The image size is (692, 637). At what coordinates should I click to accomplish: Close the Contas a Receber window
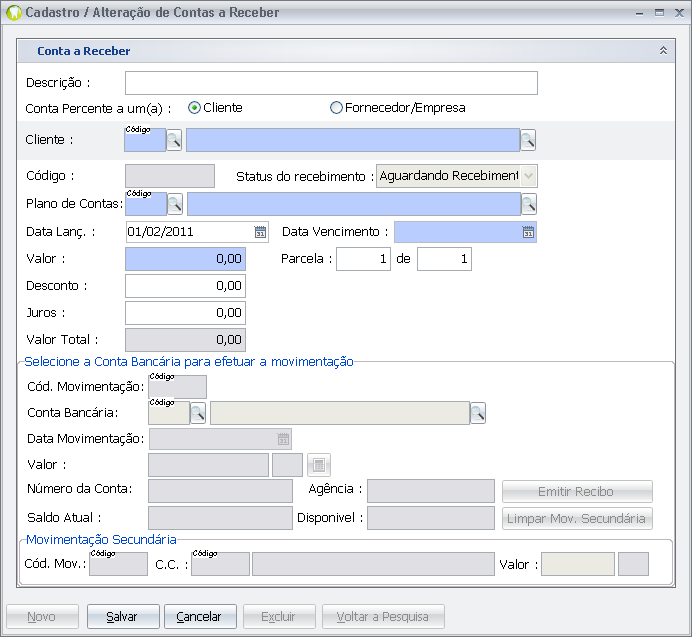680,13
